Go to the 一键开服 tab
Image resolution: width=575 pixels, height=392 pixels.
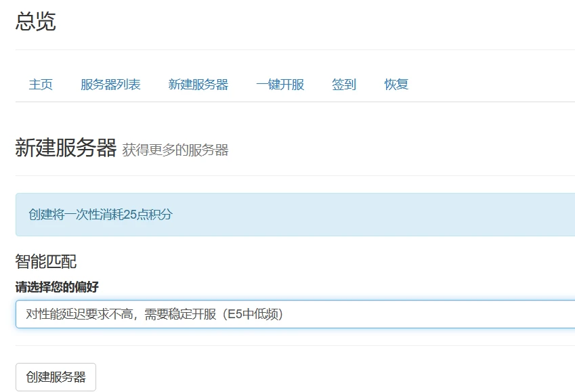[280, 85]
